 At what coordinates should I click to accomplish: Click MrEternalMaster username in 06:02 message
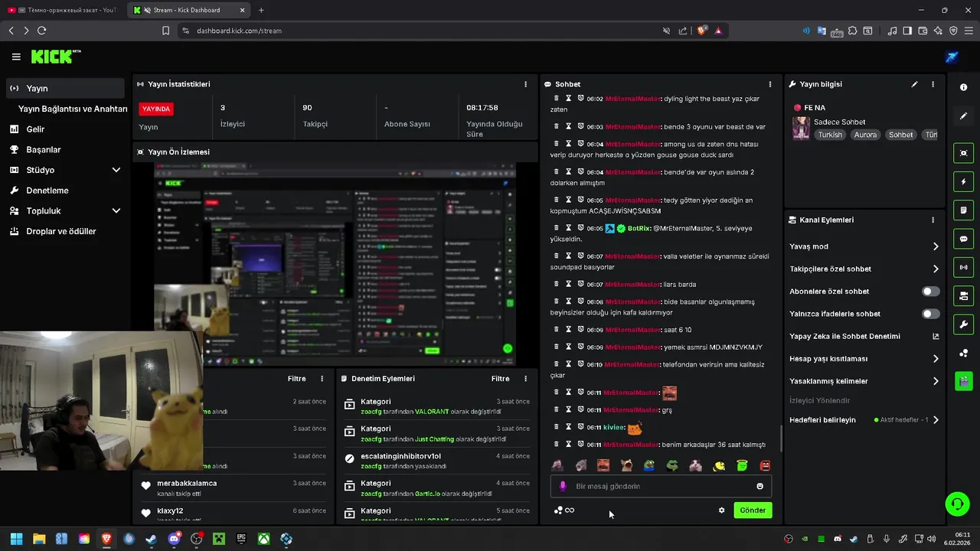[632, 99]
